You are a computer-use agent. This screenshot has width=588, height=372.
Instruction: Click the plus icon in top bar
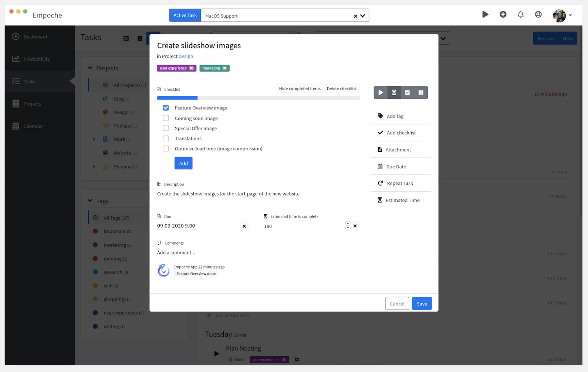503,14
